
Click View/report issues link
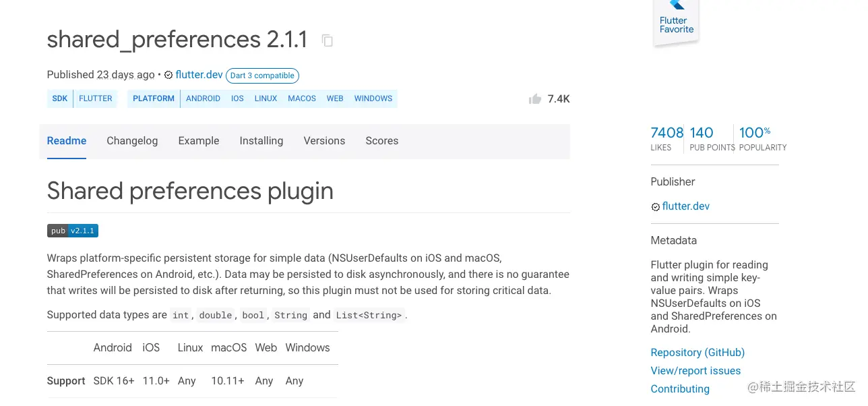click(695, 371)
